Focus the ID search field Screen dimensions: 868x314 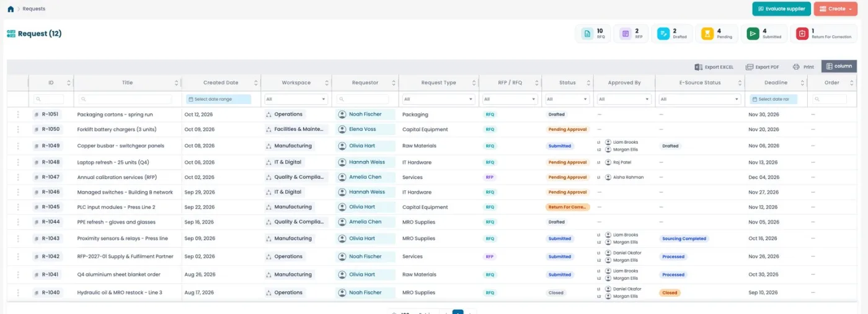(x=49, y=99)
